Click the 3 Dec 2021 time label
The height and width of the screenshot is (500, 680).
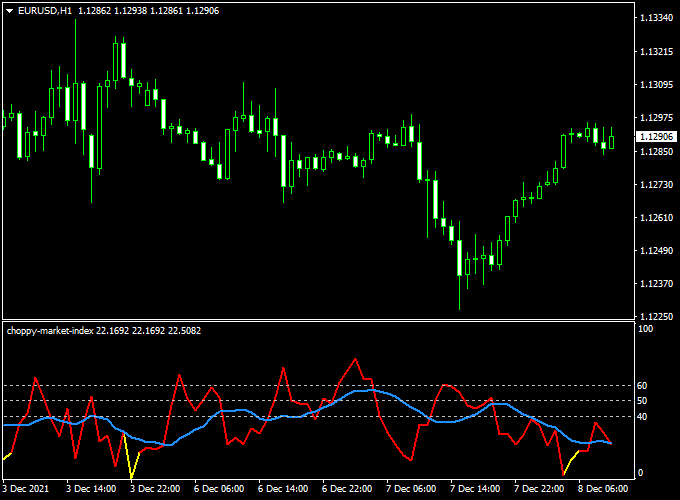coord(26,489)
